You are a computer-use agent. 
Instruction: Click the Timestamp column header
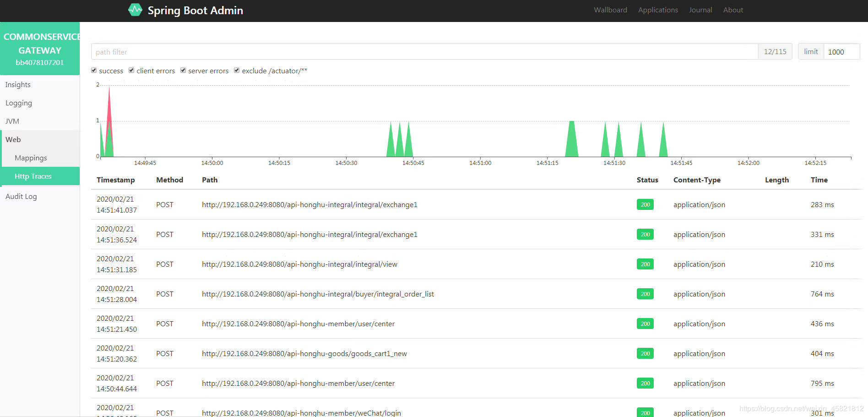(115, 180)
